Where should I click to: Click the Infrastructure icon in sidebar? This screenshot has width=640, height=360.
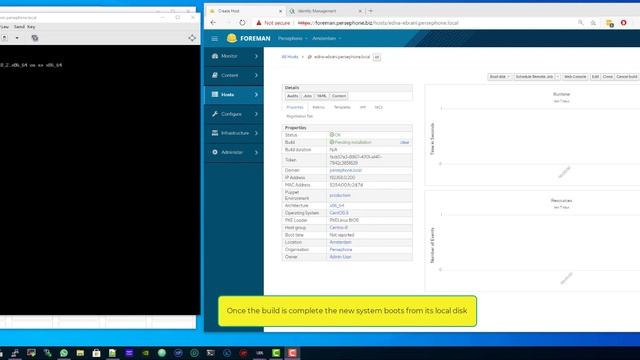[x=215, y=133]
